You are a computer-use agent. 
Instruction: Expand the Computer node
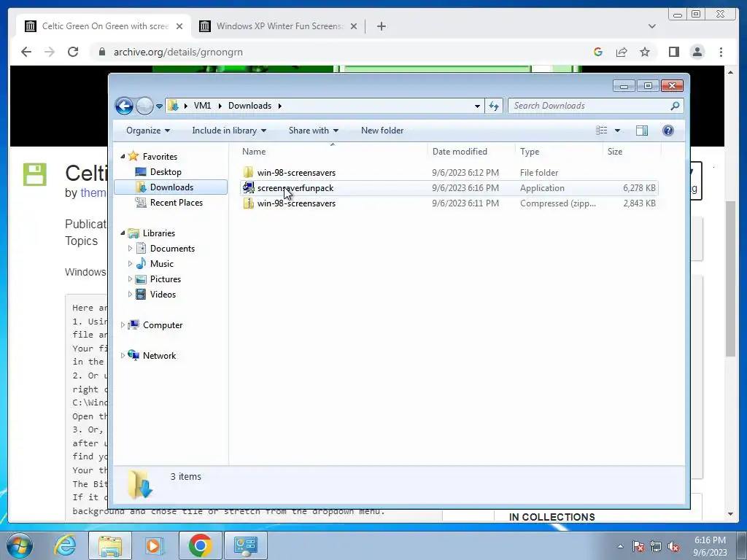123,324
